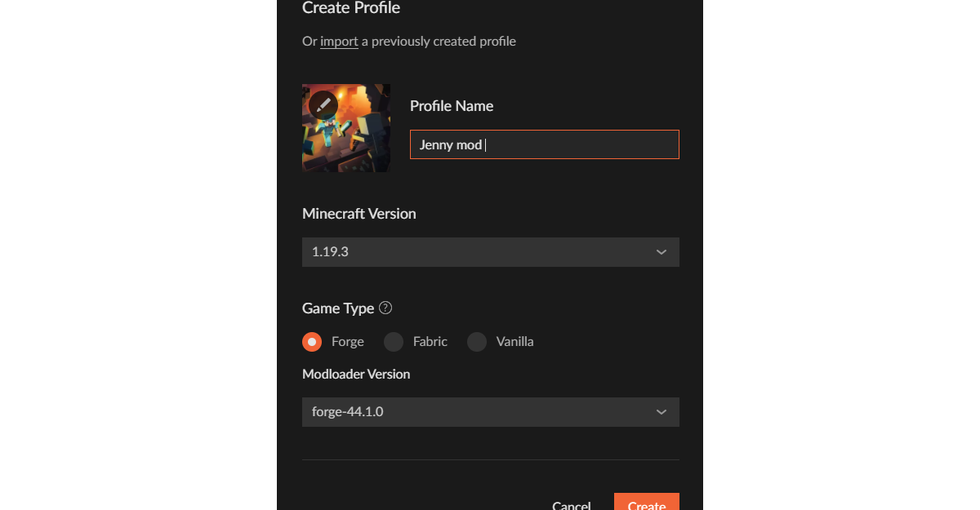Open the 1.19.3 Minecraft version dropdown
Screen dimensions: 980x510
[x=490, y=252]
